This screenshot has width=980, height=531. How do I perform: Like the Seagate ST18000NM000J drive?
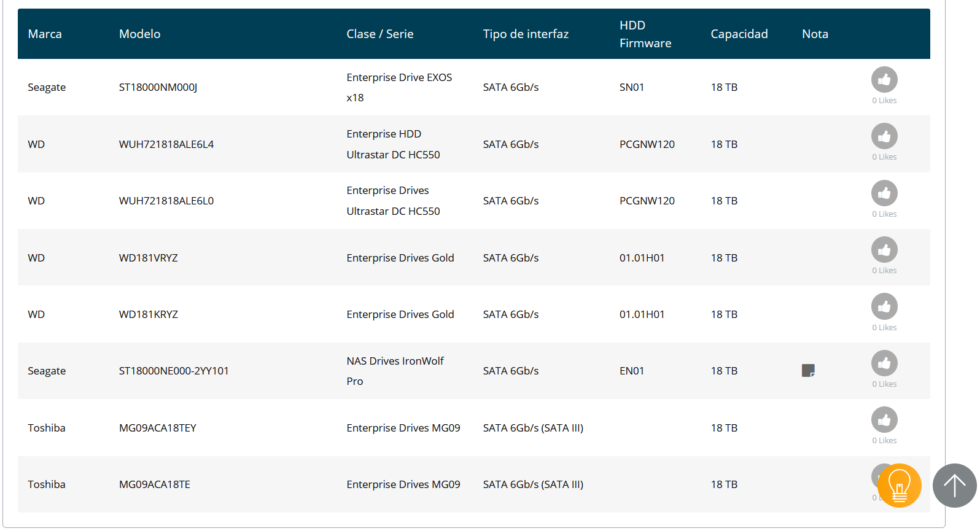point(884,79)
